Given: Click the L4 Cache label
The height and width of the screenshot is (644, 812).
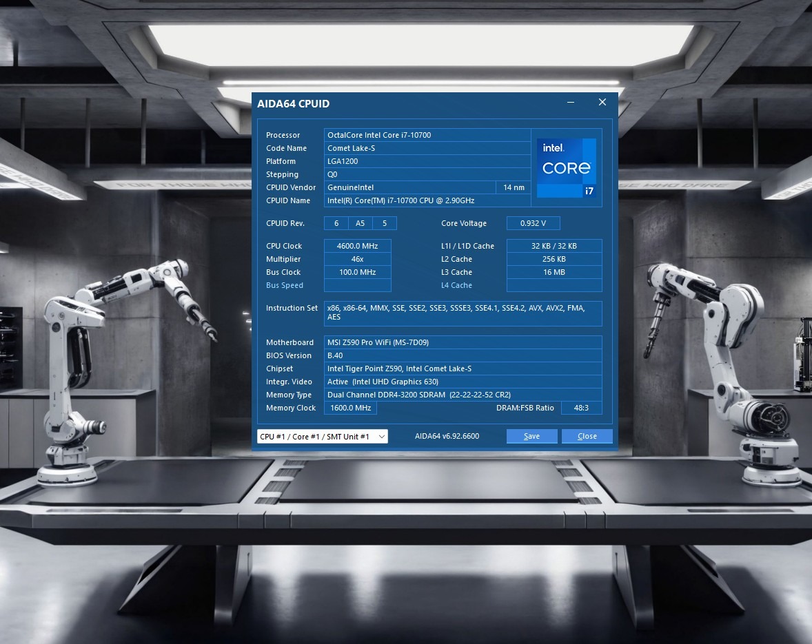Looking at the screenshot, I should pyautogui.click(x=457, y=286).
